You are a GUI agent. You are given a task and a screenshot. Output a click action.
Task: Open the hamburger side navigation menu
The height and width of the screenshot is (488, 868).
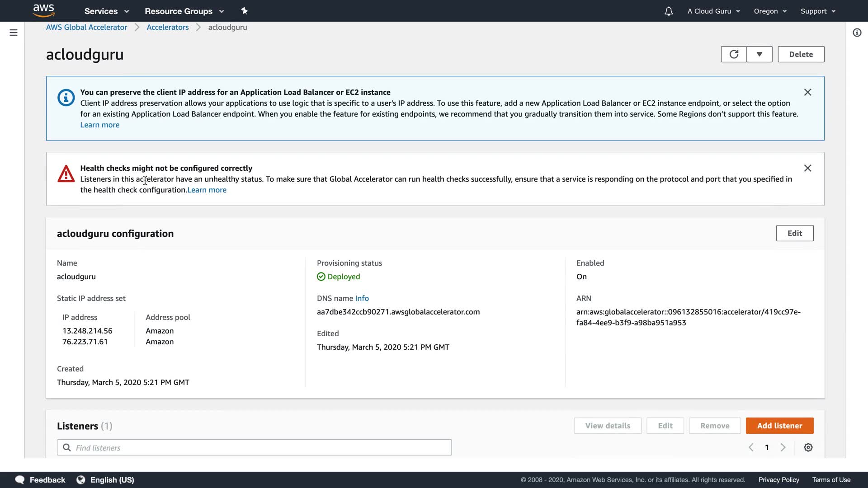[14, 33]
